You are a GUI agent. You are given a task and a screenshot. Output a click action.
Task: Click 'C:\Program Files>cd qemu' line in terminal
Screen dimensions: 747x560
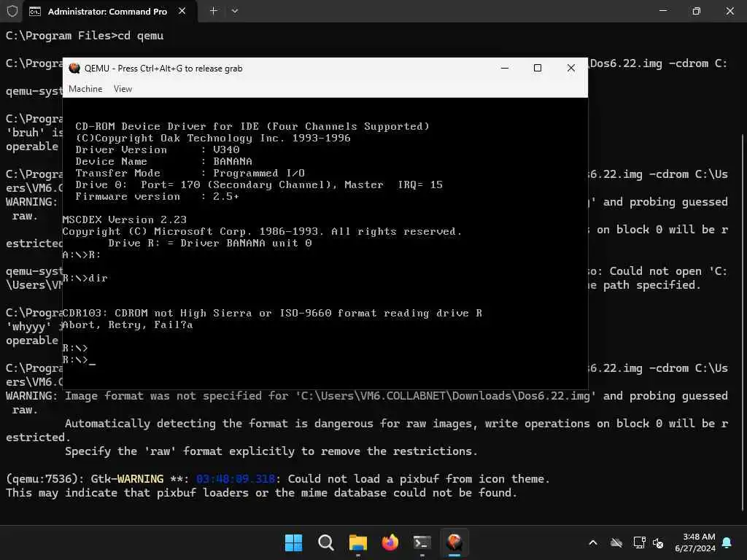pyautogui.click(x=85, y=36)
